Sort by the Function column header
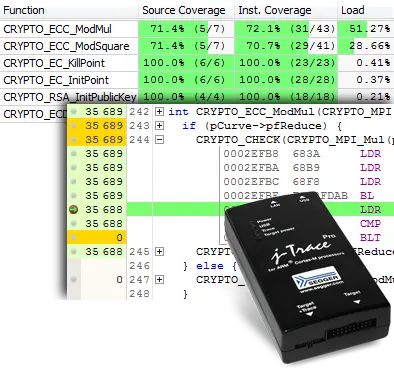The width and height of the screenshot is (394, 368). pos(69,10)
